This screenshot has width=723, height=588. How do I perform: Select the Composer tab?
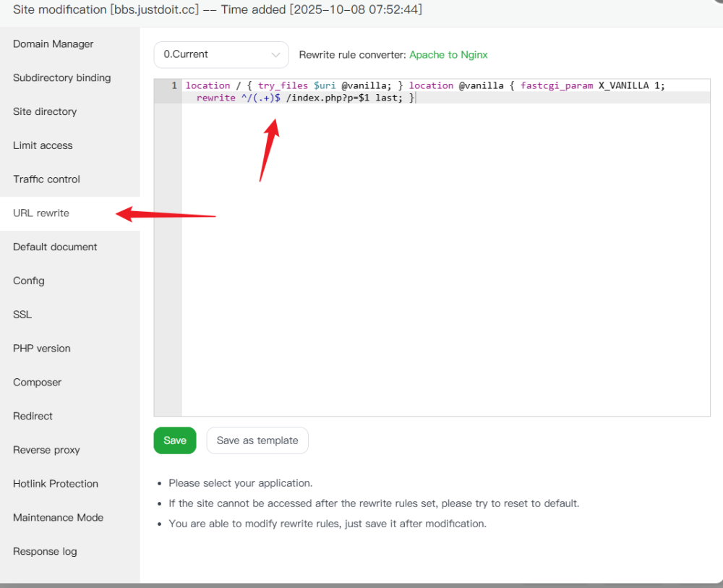click(x=38, y=383)
